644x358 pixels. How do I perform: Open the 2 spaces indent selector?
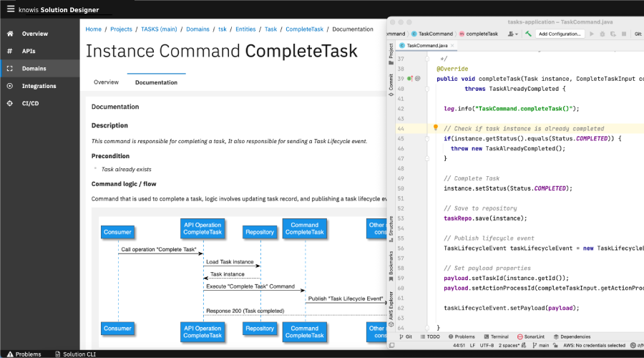(509, 345)
